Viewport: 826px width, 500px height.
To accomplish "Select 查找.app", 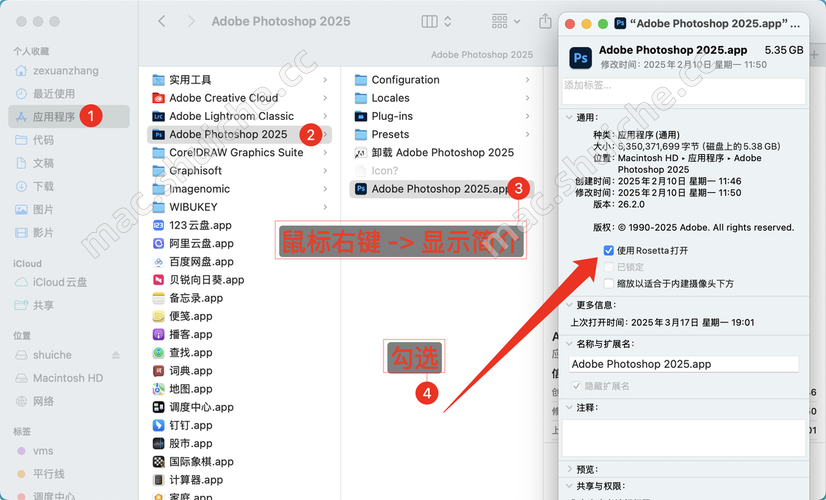I will [x=239, y=352].
